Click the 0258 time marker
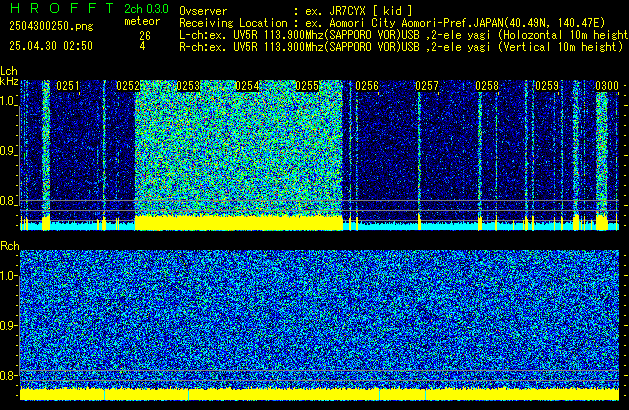The width and height of the screenshot is (629, 410). click(487, 86)
